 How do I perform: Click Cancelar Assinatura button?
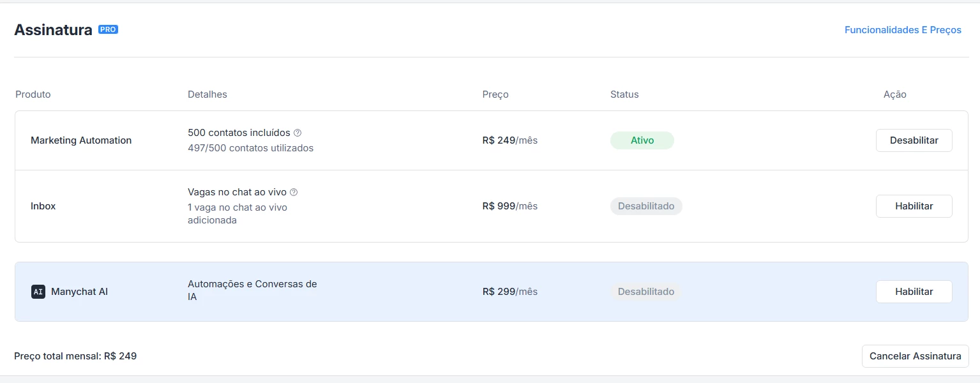(915, 356)
